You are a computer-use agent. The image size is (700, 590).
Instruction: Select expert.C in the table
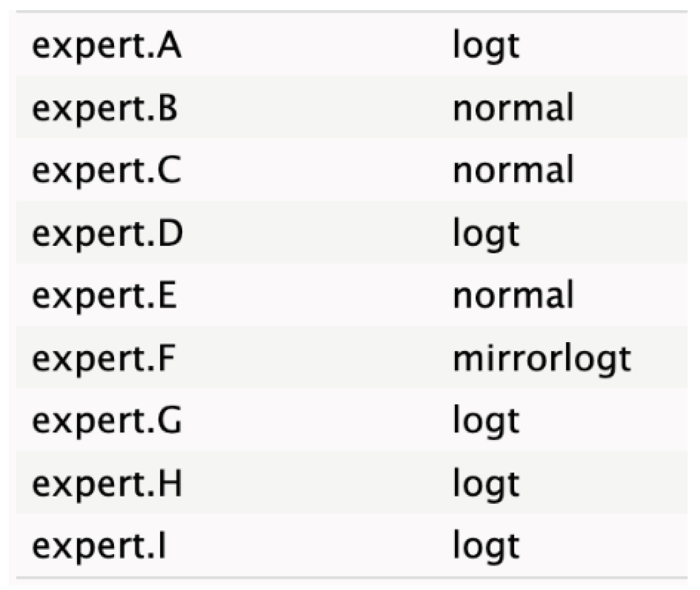pyautogui.click(x=106, y=171)
